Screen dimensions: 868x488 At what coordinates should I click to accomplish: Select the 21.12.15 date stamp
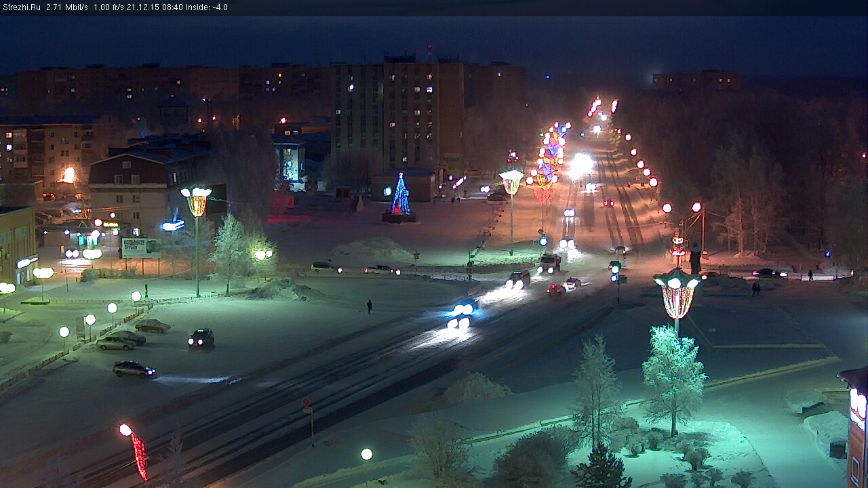142,7
